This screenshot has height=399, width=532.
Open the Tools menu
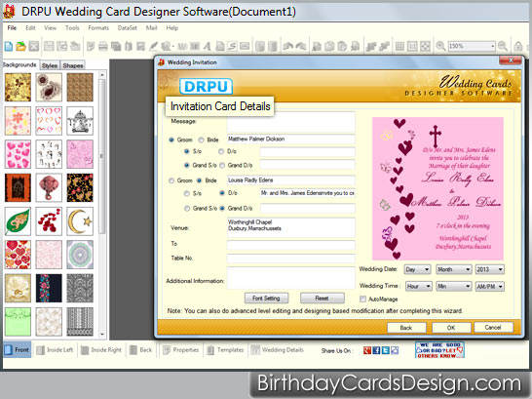[x=72, y=28]
